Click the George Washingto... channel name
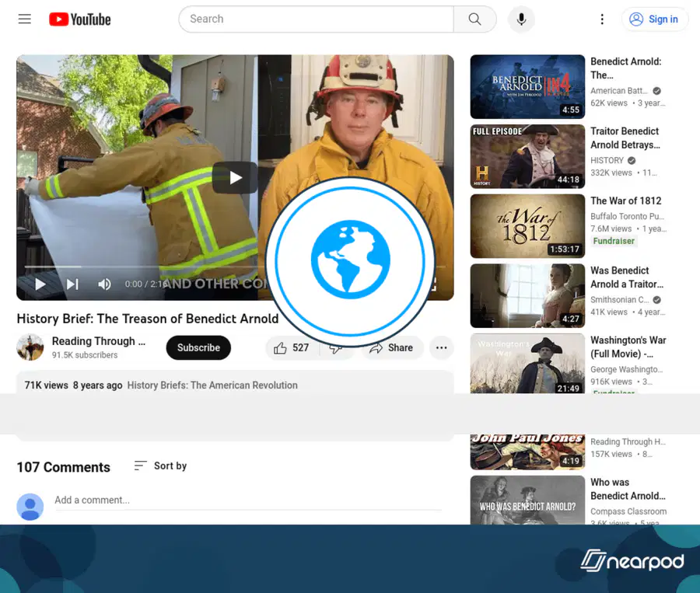700x593 pixels. (x=626, y=369)
